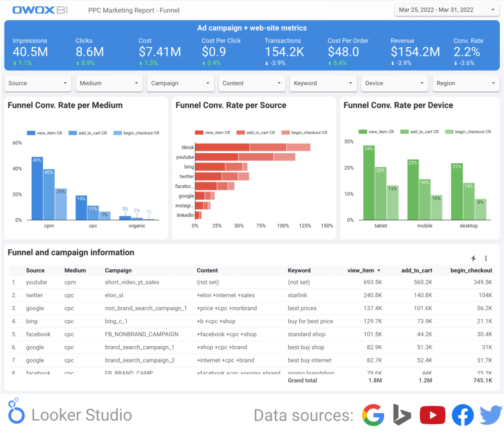
Task: Expand the Region filter dropdown
Action: click(x=466, y=83)
